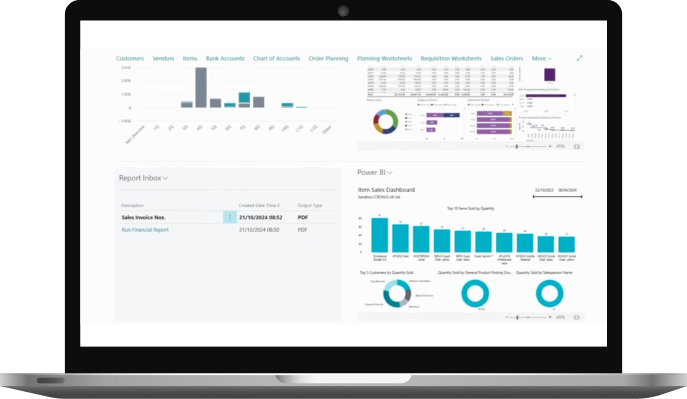The image size is (687, 399).
Task: Click the Item Sales Dashboard title
Action: point(386,190)
